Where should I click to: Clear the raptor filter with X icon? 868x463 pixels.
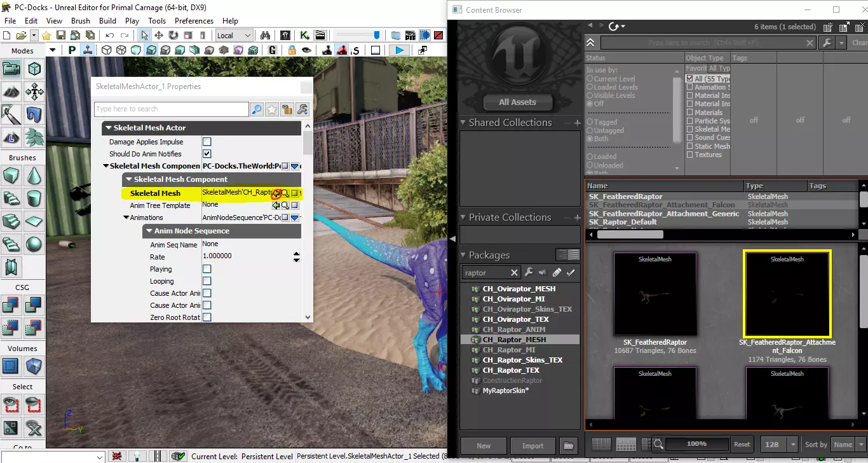pos(514,273)
